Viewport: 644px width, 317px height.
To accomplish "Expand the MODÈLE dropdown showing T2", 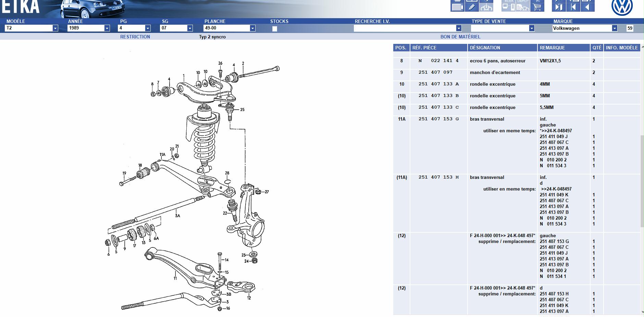I will pyautogui.click(x=32, y=28).
